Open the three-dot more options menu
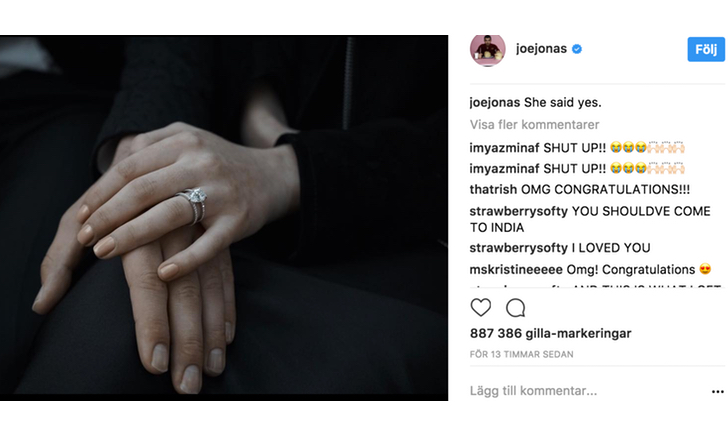 pos(718,392)
